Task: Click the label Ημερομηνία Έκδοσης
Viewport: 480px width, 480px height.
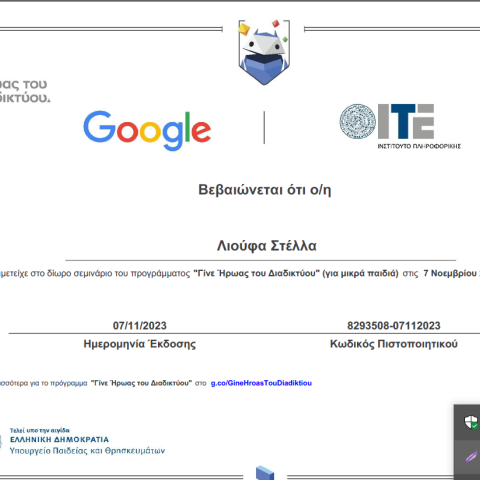Action: (x=140, y=344)
